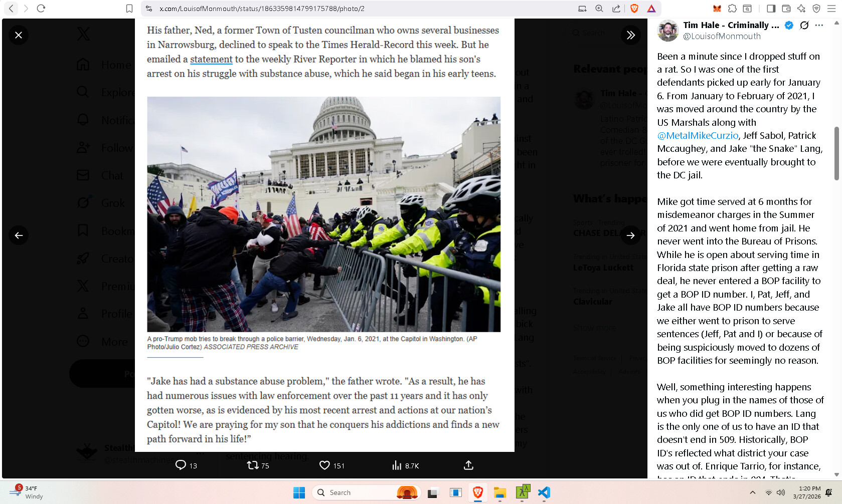Collapse the post sidebar with double-chevron

(x=630, y=35)
